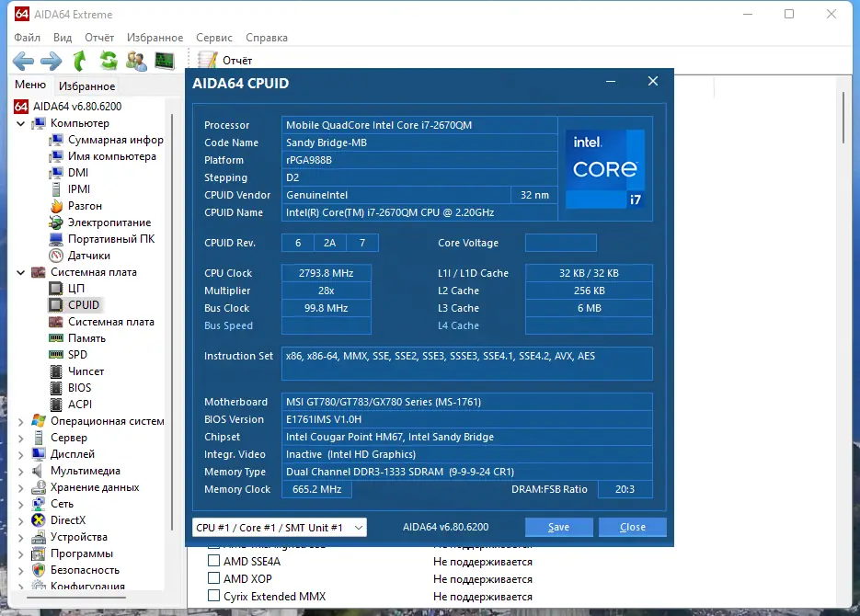Click the Refresh toolbar icon
860x616 pixels.
click(108, 61)
